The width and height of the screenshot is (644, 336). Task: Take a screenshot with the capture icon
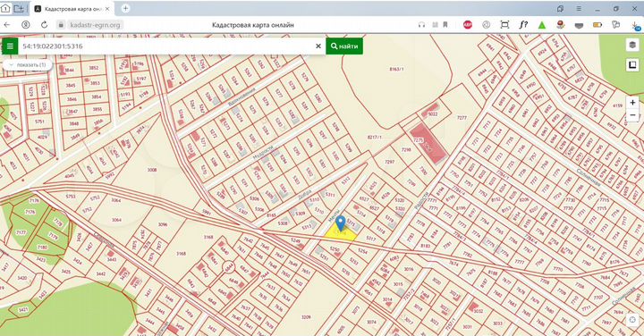(x=504, y=25)
